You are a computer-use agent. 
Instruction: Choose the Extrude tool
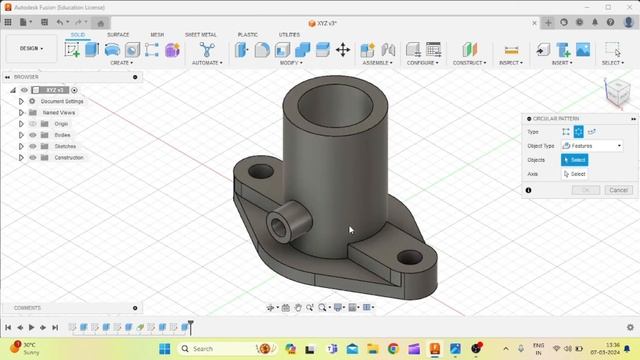tap(92, 50)
